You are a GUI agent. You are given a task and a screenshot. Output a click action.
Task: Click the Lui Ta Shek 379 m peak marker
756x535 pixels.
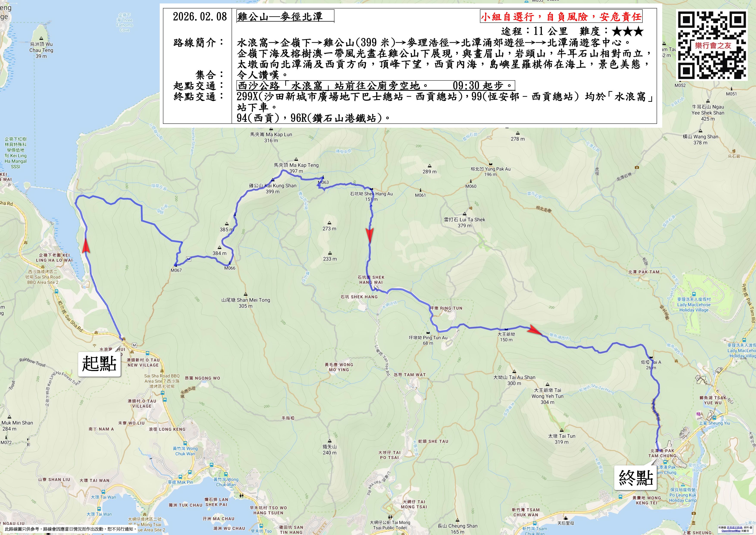tap(464, 214)
